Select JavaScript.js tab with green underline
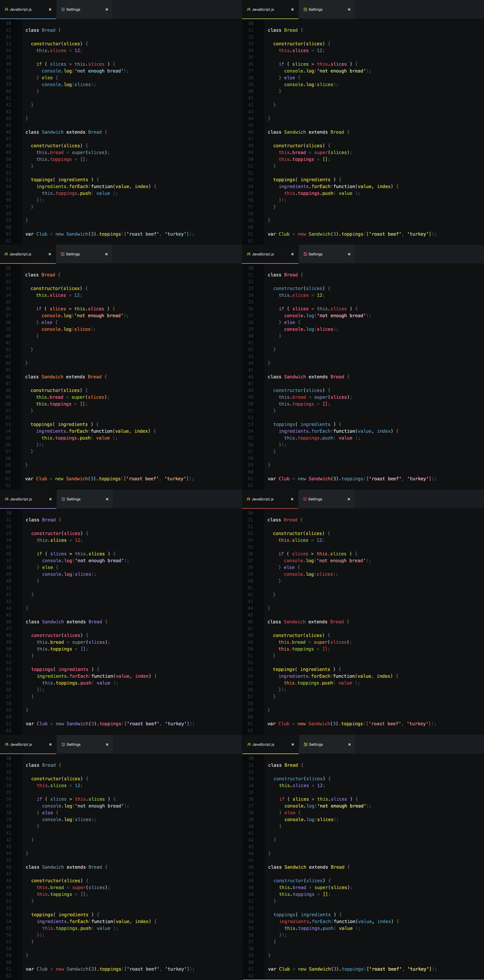The height and width of the screenshot is (980, 484). pos(270,9)
